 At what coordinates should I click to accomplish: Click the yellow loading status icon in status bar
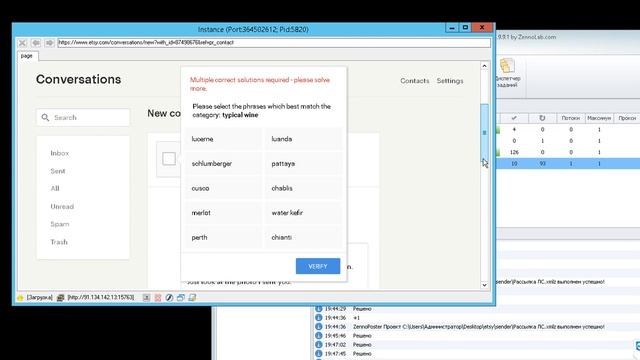tap(20, 298)
